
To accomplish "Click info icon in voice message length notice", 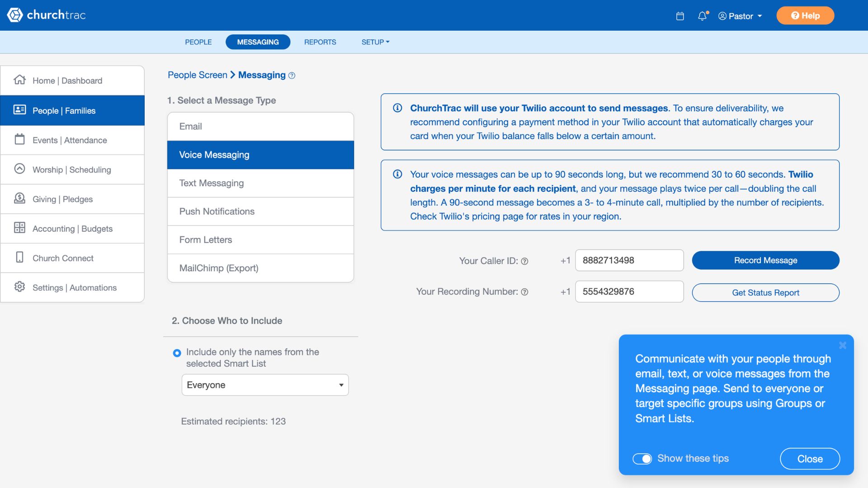I will tap(397, 174).
